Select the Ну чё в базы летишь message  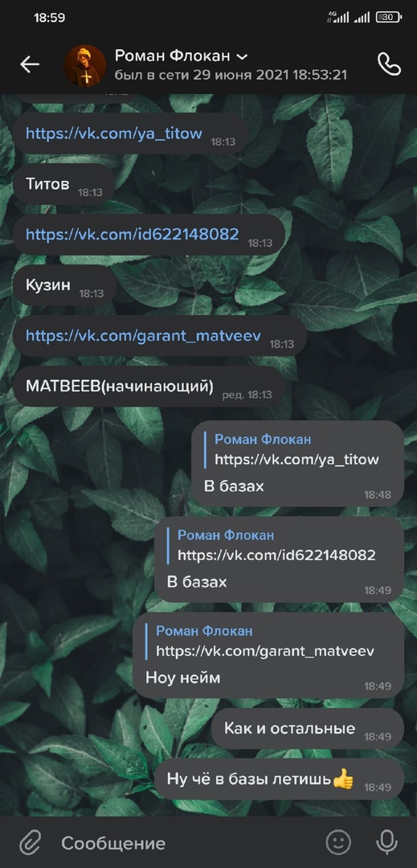(280, 780)
